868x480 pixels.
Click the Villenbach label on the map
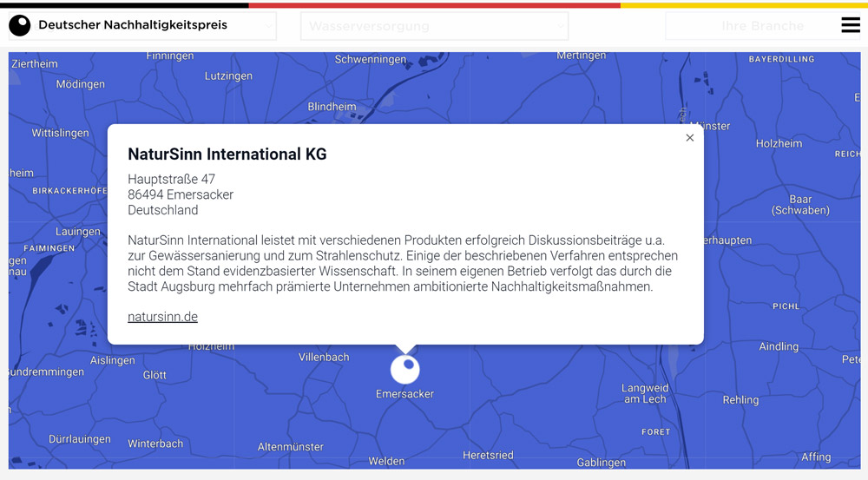[x=324, y=357]
